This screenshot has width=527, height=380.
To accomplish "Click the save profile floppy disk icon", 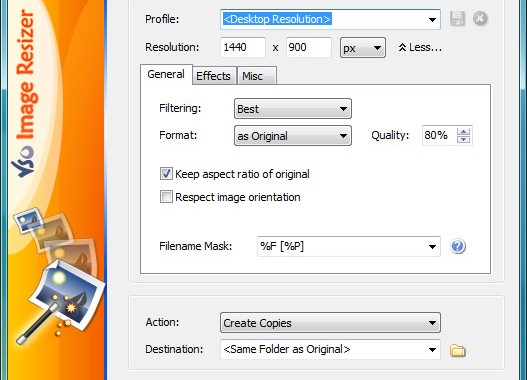I will click(x=457, y=18).
